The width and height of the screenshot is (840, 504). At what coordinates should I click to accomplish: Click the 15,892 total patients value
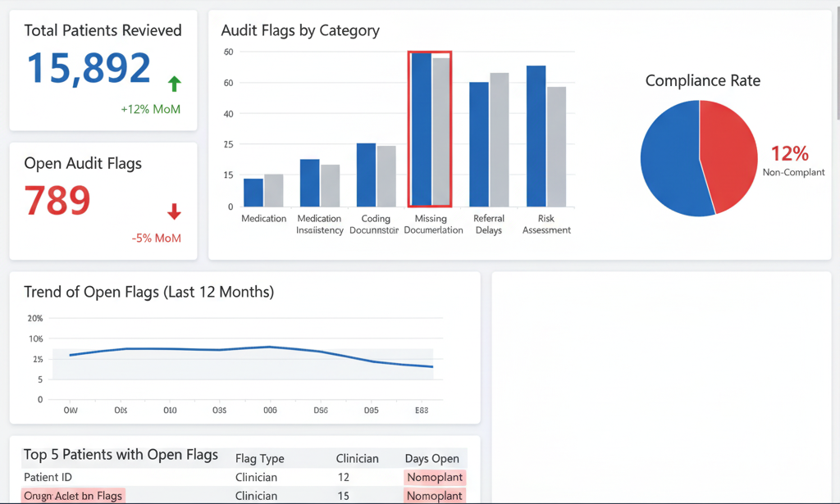tap(89, 69)
